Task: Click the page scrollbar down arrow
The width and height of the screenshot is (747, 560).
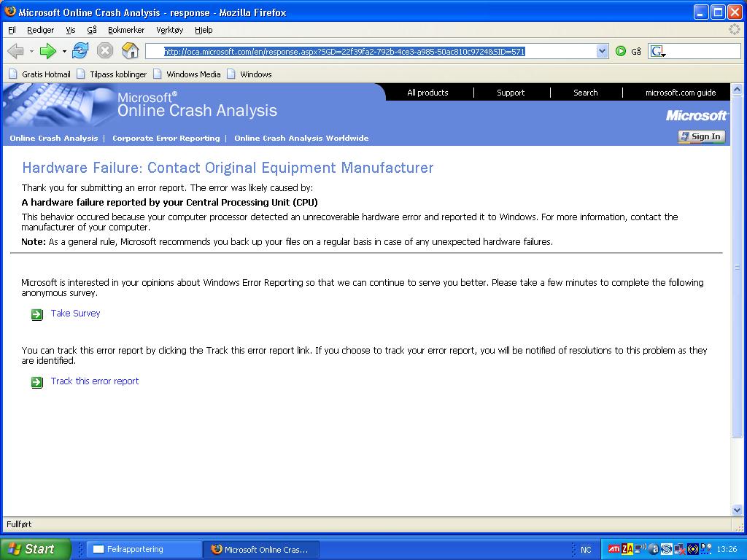Action: point(737,510)
